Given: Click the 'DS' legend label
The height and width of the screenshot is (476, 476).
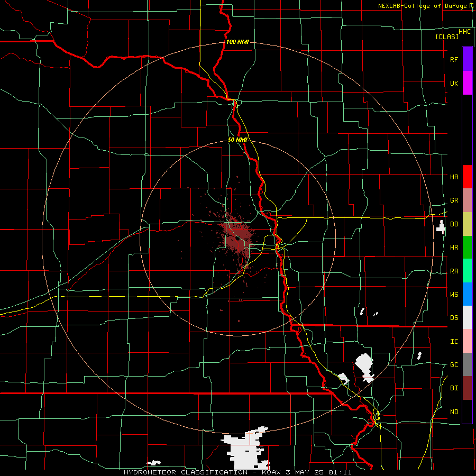Looking at the screenshot, I should coord(454,318).
